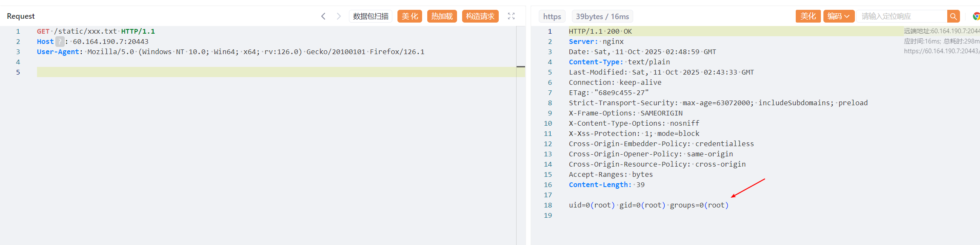Go to the previous request with left arrow
980x245 pixels.
coord(323,16)
